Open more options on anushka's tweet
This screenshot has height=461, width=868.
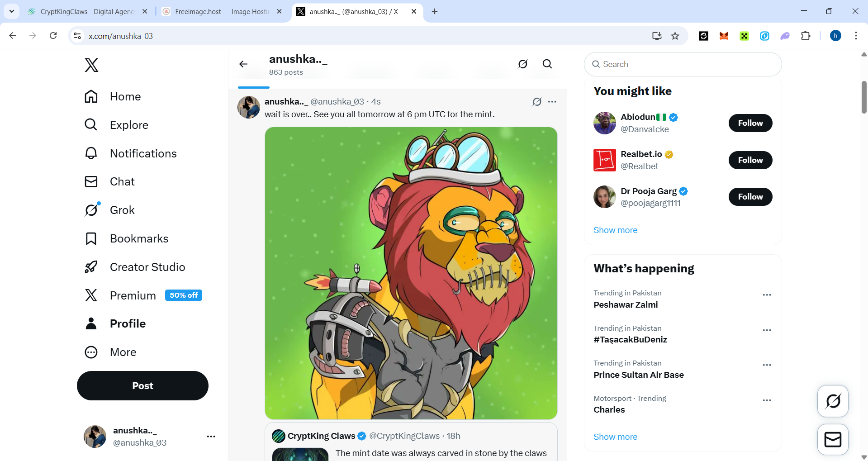[x=552, y=102]
